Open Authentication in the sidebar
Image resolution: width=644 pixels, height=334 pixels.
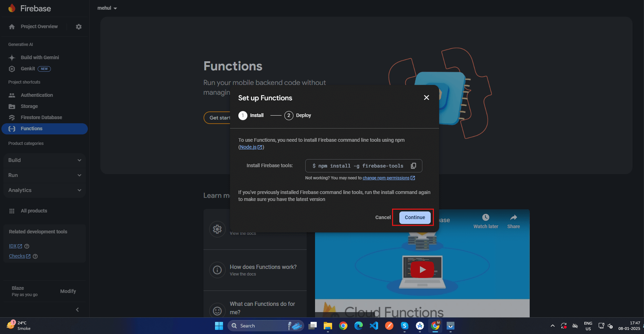coord(37,95)
